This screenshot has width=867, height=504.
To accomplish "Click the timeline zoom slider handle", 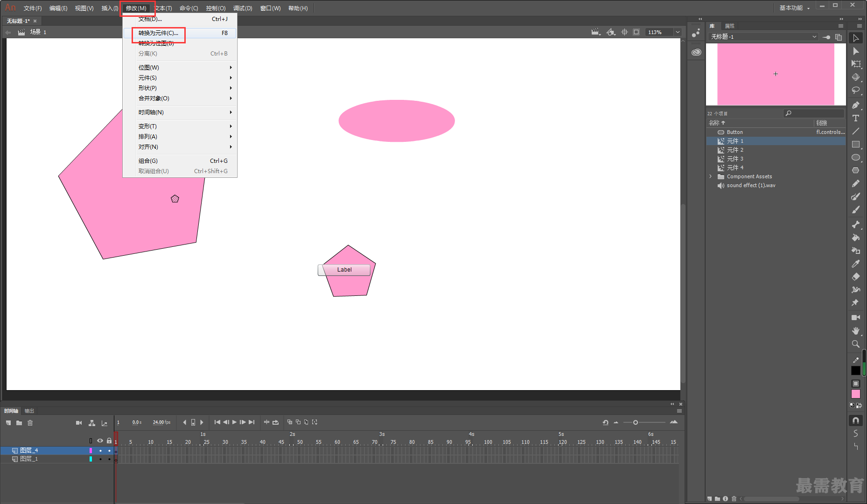I will pos(635,422).
